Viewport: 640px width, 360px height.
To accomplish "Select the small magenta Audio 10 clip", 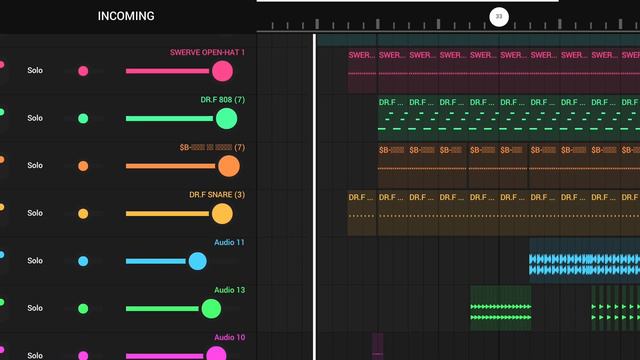I will click(x=378, y=346).
